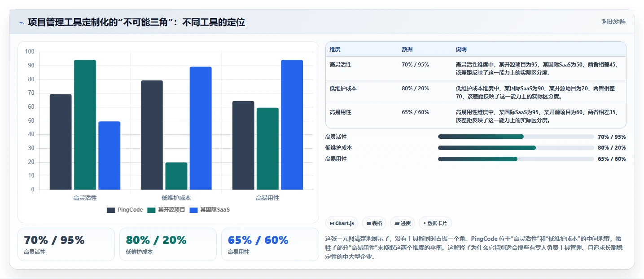
Task: Select the 表格 tag chip
Action: [374, 223]
